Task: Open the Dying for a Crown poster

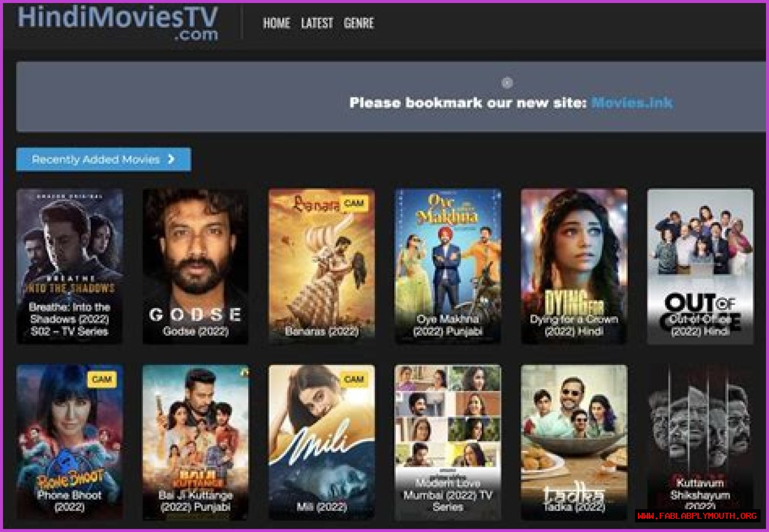Action: [574, 267]
